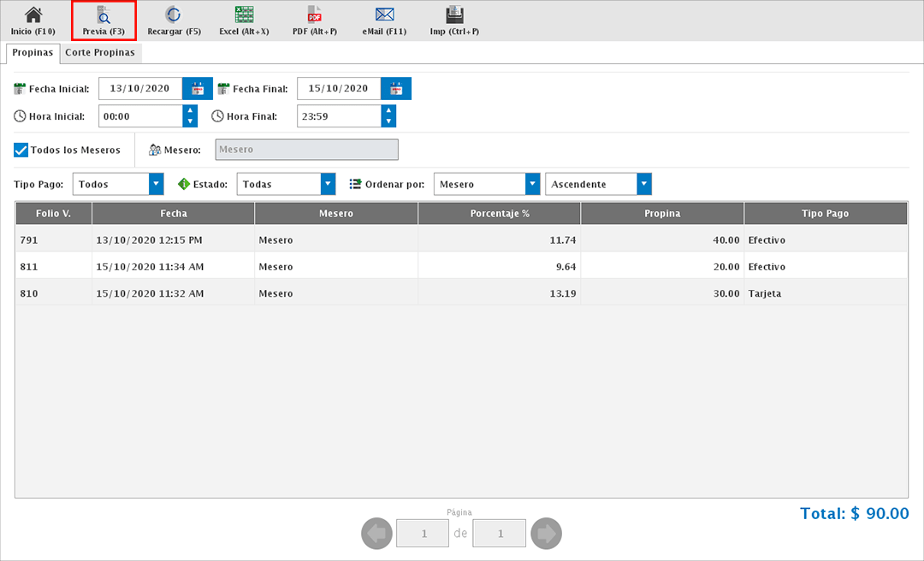Go to the previous page arrow
Screen dimensions: 924x561
(377, 534)
